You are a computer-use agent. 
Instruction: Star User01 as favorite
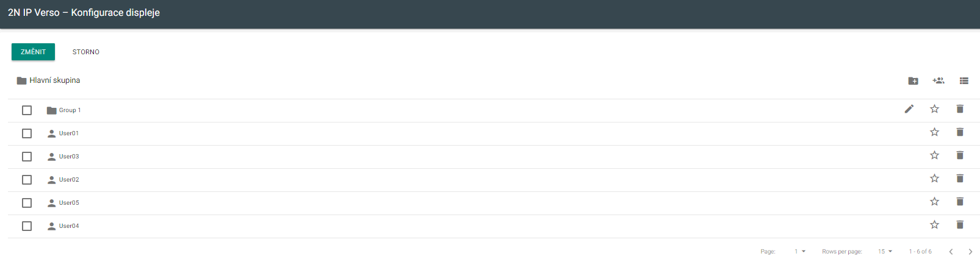(934, 132)
